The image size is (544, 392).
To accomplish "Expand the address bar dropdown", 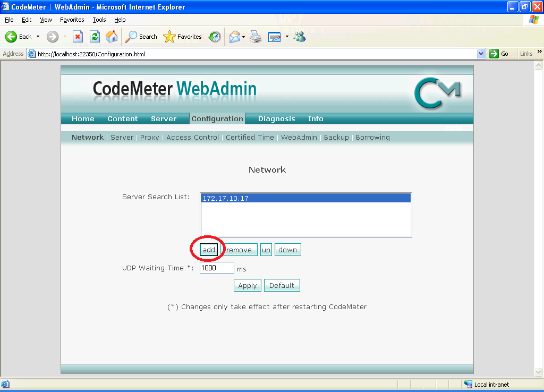I will [481, 54].
